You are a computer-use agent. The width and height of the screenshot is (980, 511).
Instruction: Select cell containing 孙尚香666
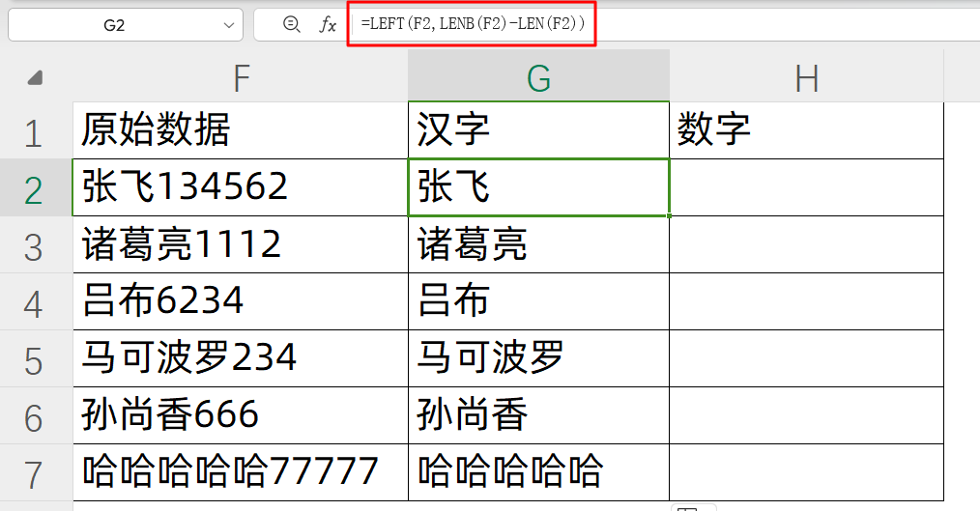241,415
